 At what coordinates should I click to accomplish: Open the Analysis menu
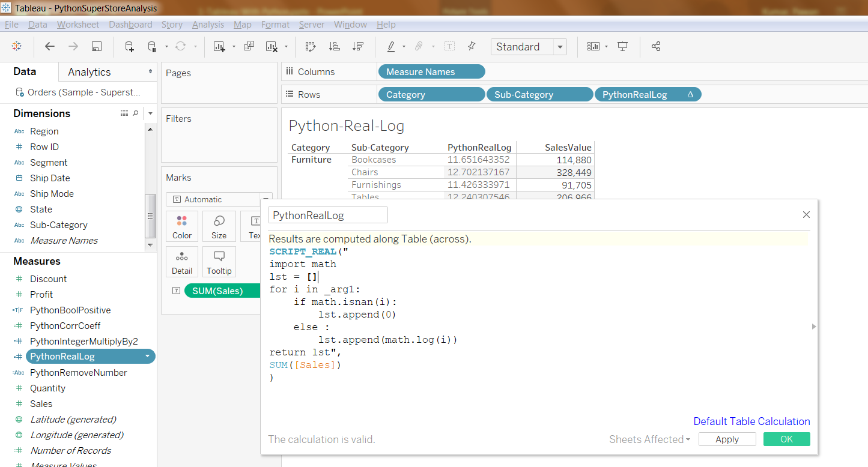click(x=208, y=25)
